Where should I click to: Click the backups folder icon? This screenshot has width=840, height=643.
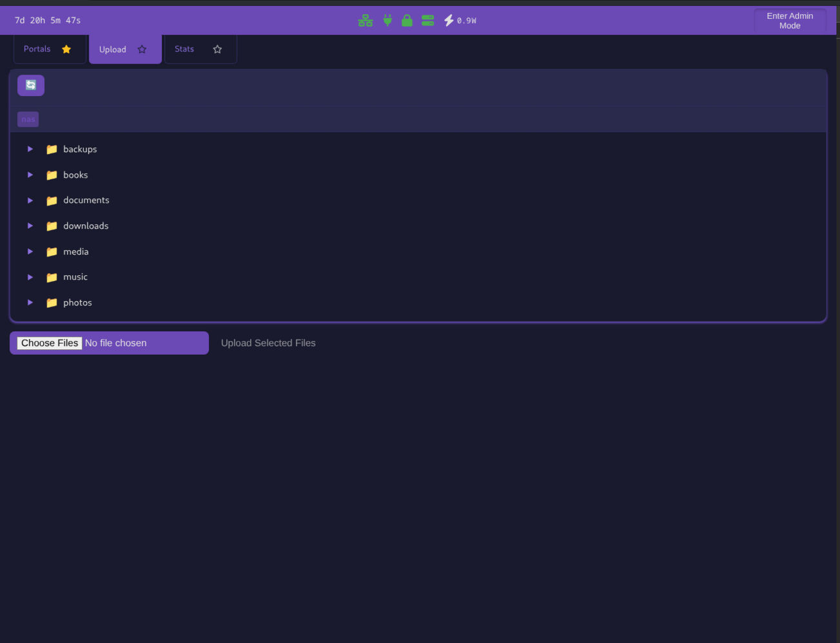pyautogui.click(x=52, y=149)
